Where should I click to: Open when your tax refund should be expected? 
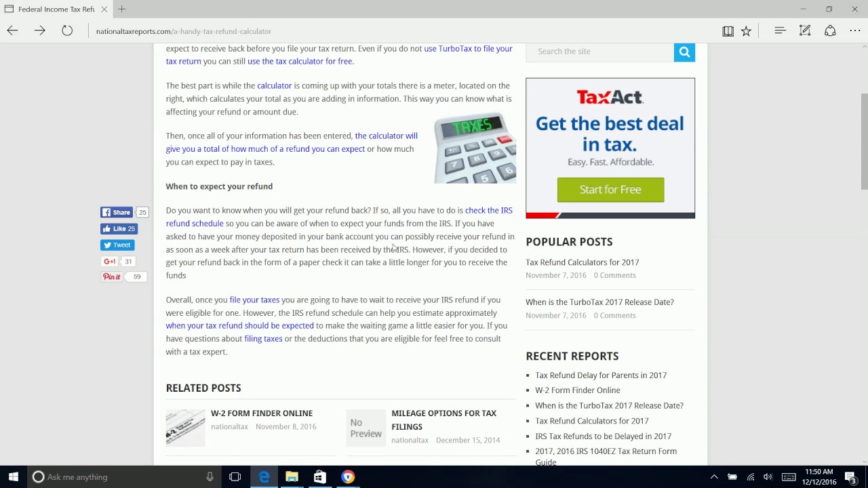[240, 325]
